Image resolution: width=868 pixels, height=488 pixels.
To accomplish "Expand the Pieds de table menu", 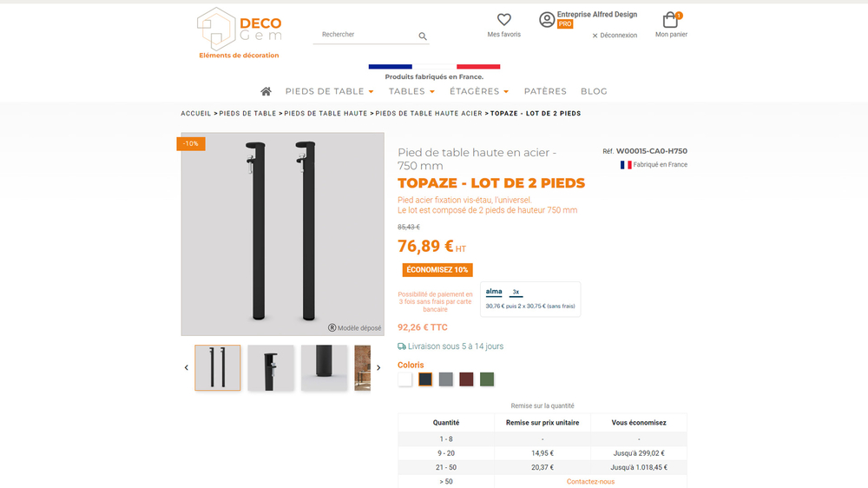I will 329,91.
